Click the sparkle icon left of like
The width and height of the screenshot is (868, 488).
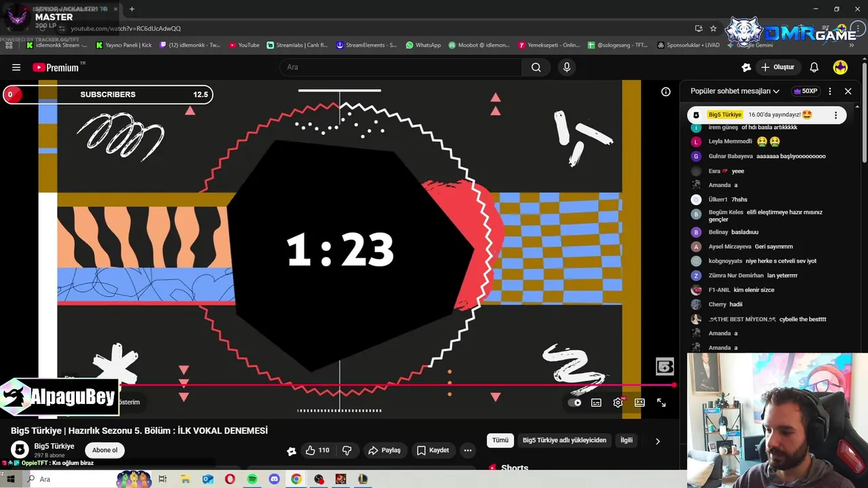pyautogui.click(x=292, y=451)
